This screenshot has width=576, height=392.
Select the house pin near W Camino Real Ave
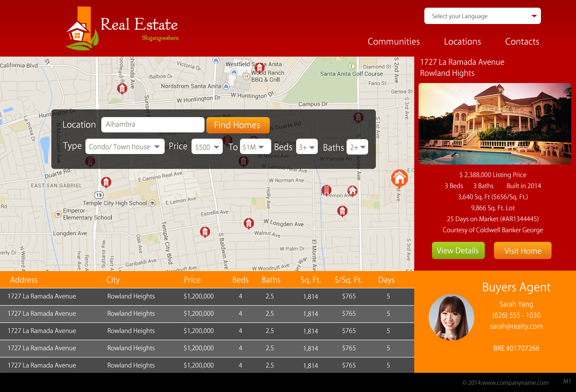(244, 161)
